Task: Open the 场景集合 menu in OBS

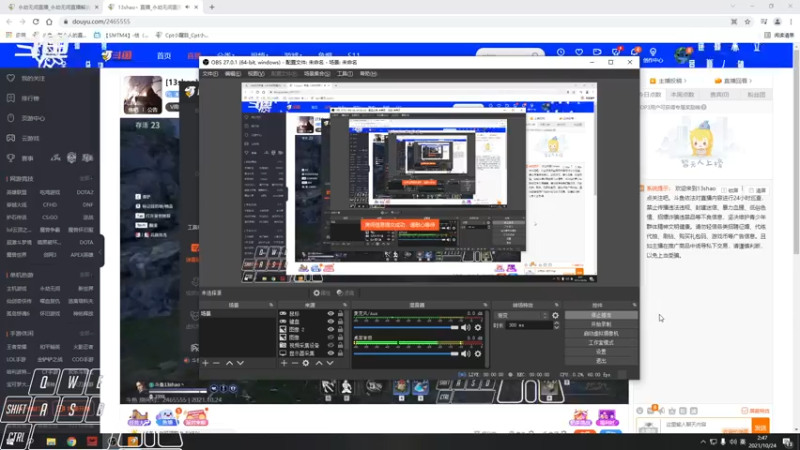Action: pos(317,74)
